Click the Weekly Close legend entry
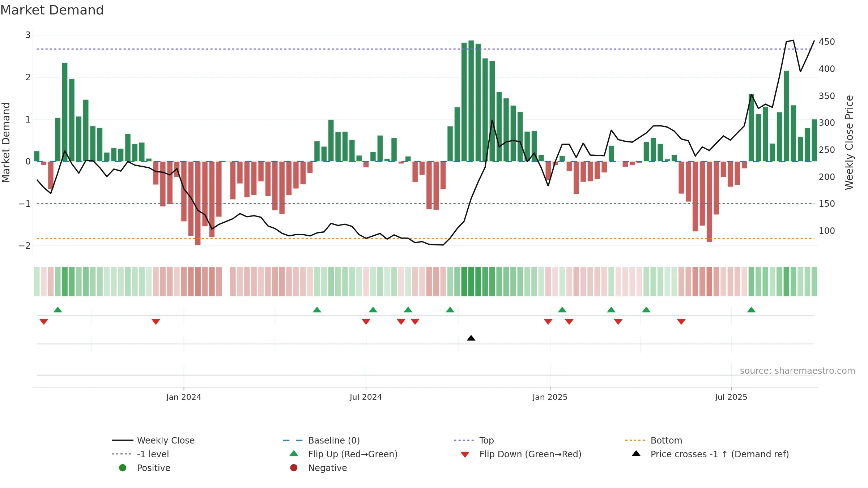Image resolution: width=868 pixels, height=488 pixels. click(153, 440)
